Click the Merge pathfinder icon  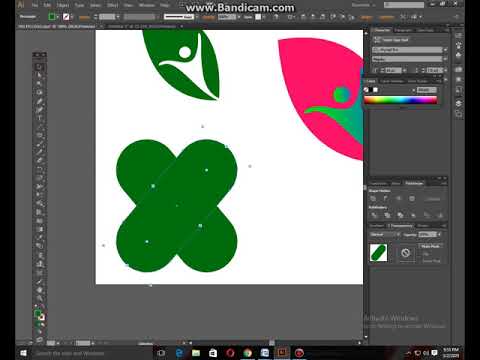coord(400,215)
